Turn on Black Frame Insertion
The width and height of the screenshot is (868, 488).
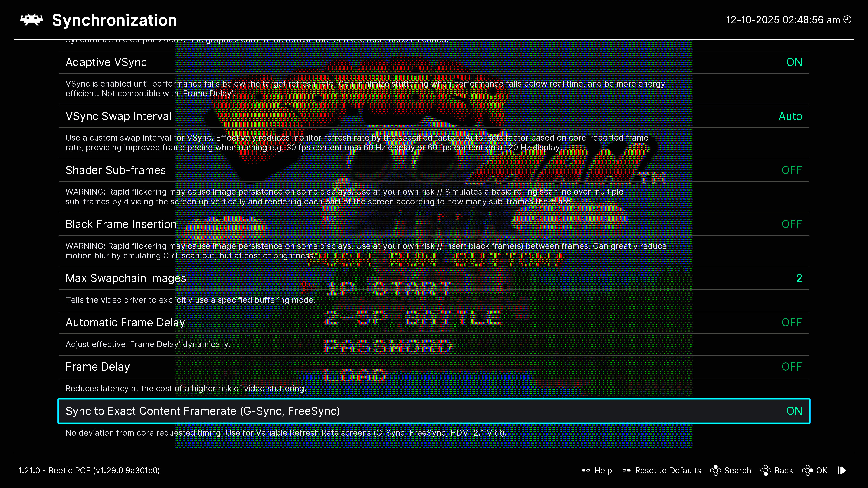point(791,224)
